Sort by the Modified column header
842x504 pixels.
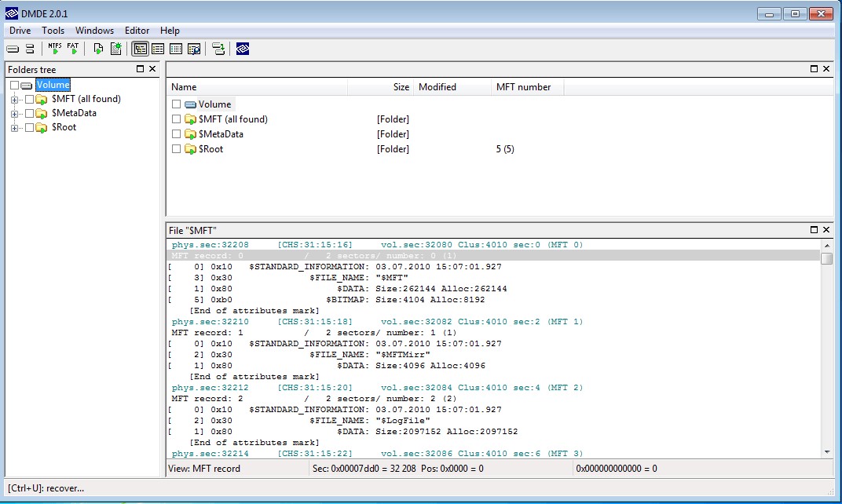pyautogui.click(x=437, y=87)
